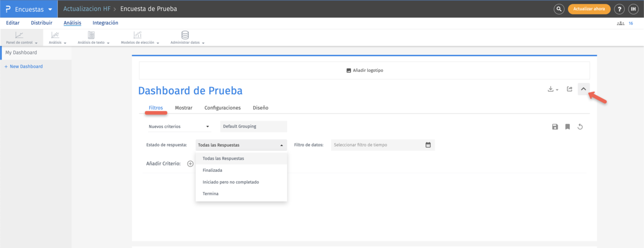
Task: Open the Diseño tab
Action: pyautogui.click(x=260, y=108)
